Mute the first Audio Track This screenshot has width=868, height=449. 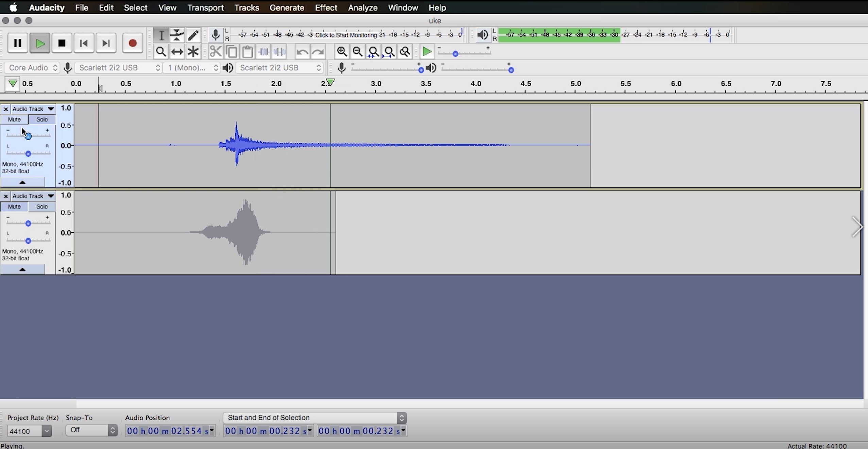(14, 119)
